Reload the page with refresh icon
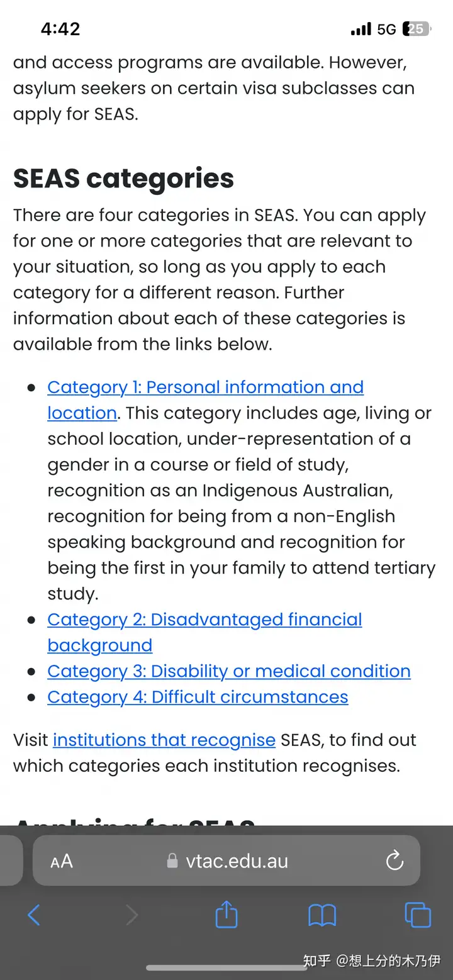The height and width of the screenshot is (980, 453). point(394,860)
